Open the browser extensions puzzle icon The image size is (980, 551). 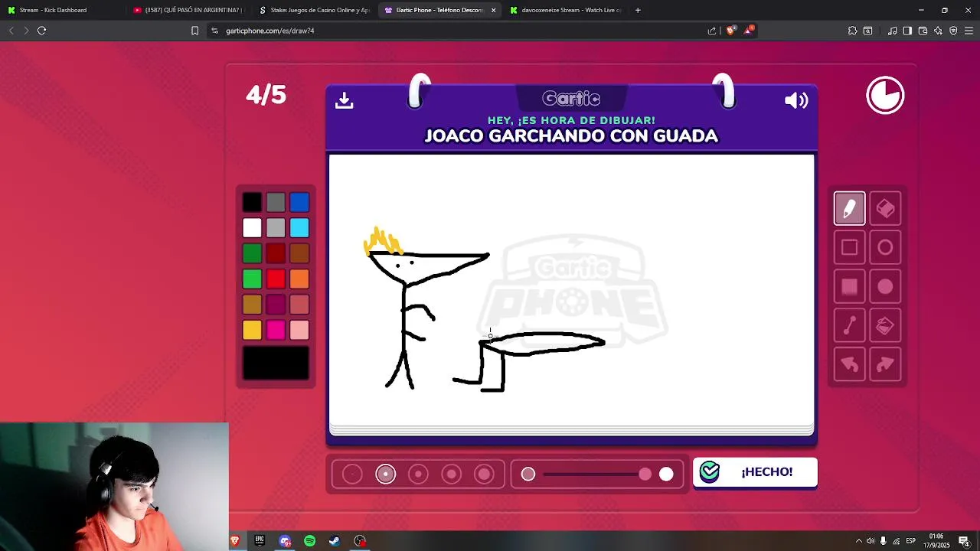852,31
